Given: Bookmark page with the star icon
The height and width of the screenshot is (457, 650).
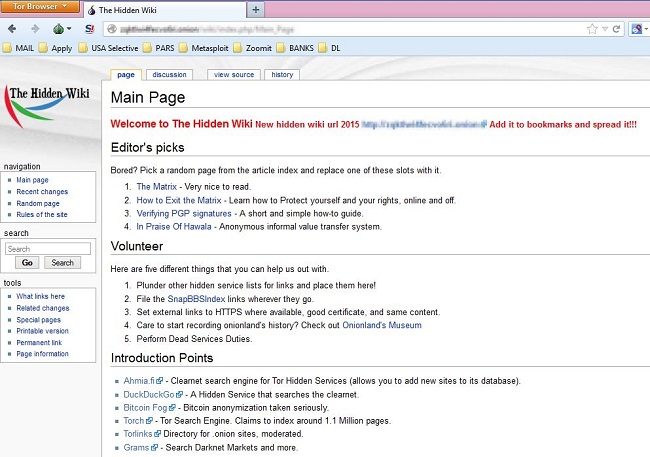Looking at the screenshot, I should click(x=592, y=29).
